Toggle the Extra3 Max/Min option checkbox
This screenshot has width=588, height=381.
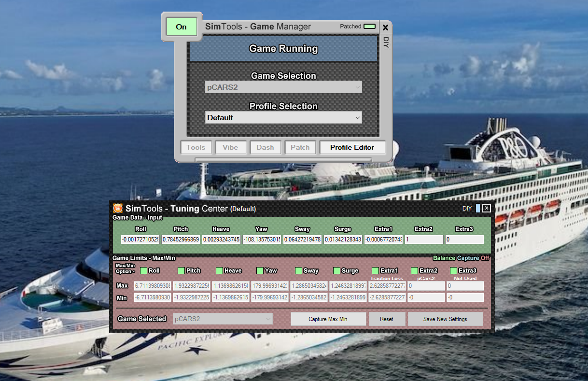(x=453, y=270)
